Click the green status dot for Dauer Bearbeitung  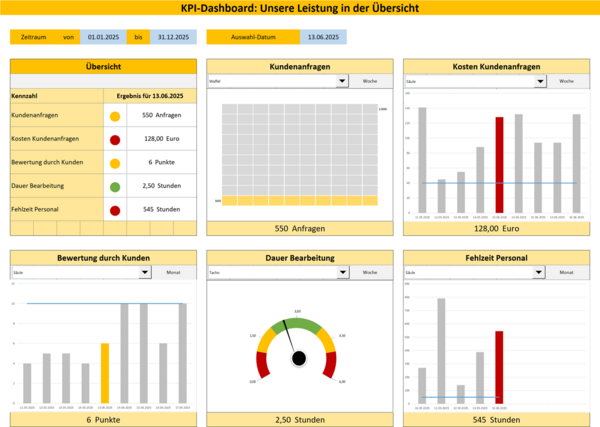click(114, 186)
